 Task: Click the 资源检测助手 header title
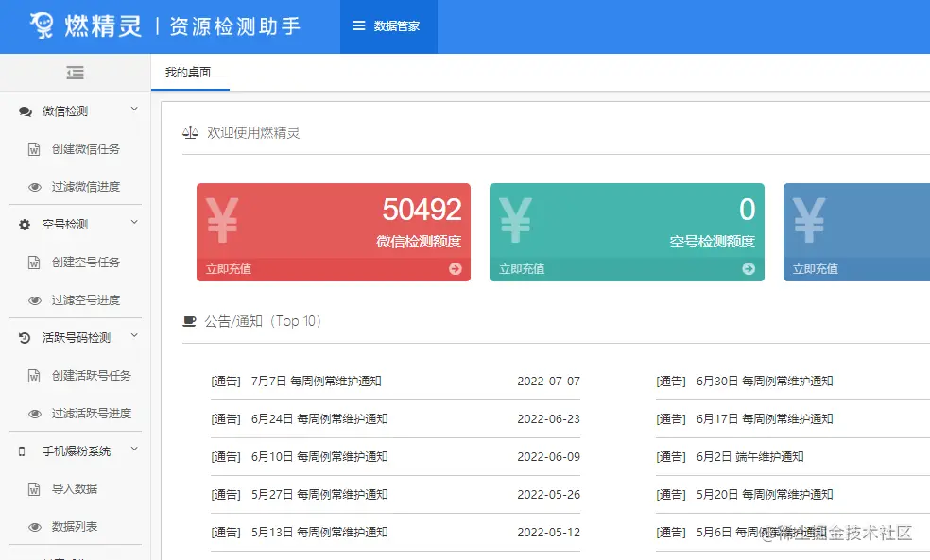click(x=235, y=26)
